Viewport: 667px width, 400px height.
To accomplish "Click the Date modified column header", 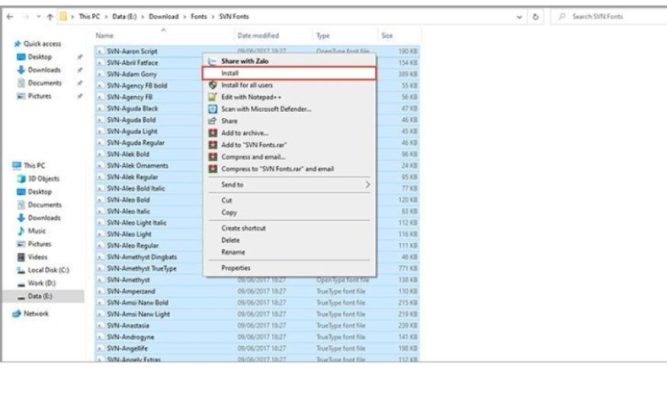I will pyautogui.click(x=260, y=35).
